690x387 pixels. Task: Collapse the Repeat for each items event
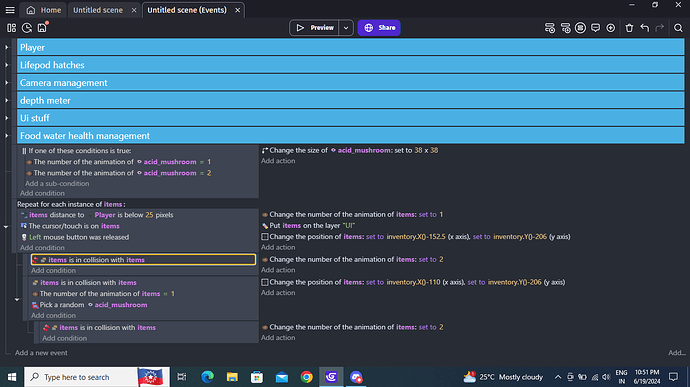coord(6,227)
